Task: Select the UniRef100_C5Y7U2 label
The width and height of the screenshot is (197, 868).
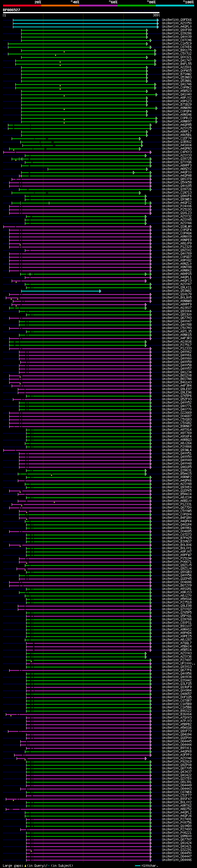Action: 176,54
